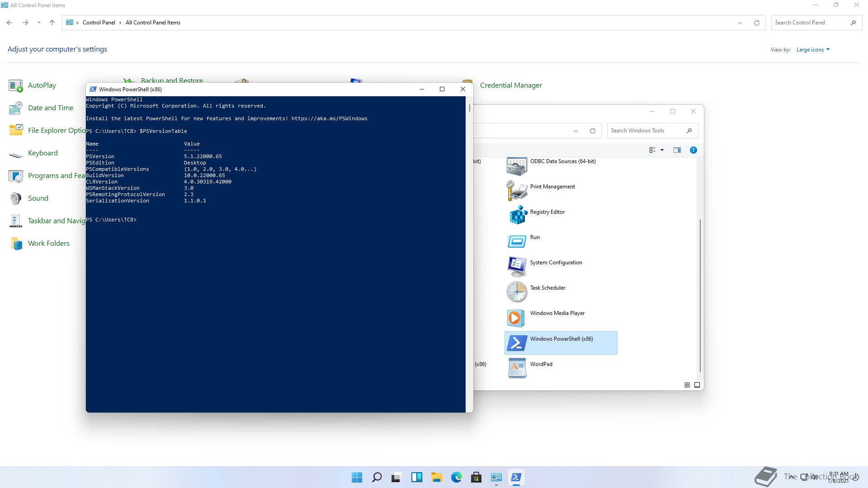Click Search Windows Tools field
868x488 pixels.
point(652,131)
